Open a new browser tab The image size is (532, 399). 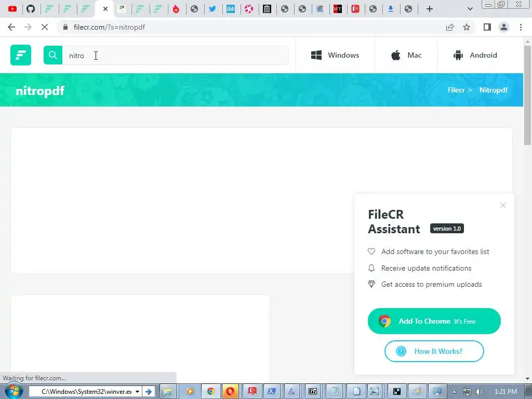430,9
